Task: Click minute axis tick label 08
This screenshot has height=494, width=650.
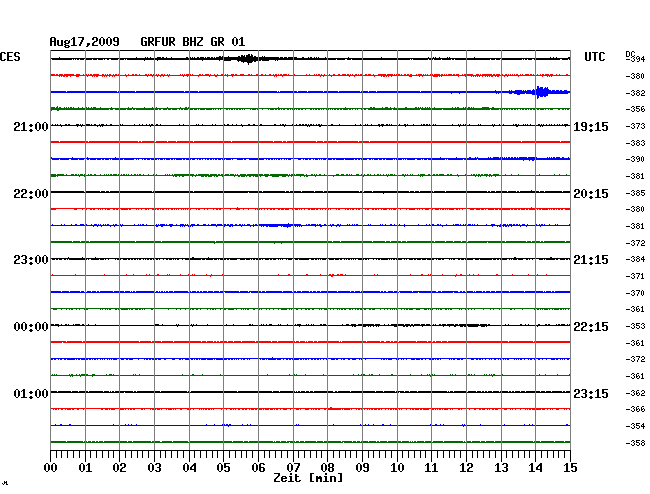Action: (327, 468)
